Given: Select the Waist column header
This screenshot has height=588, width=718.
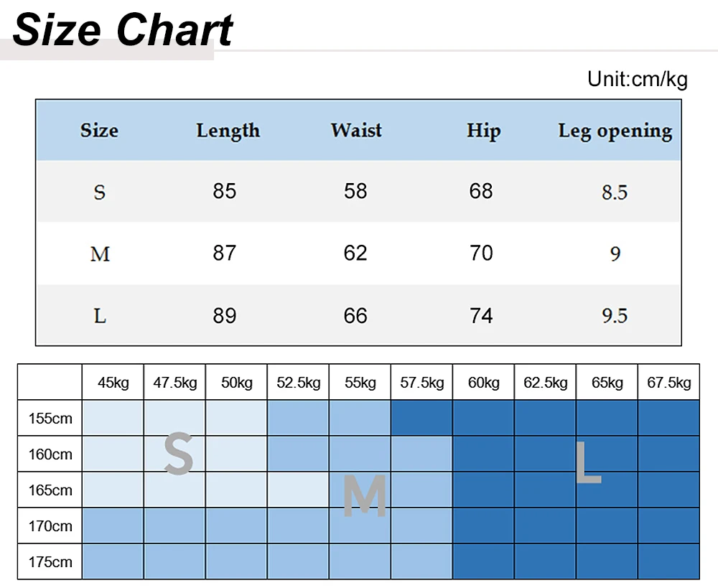Looking at the screenshot, I should 356,130.
